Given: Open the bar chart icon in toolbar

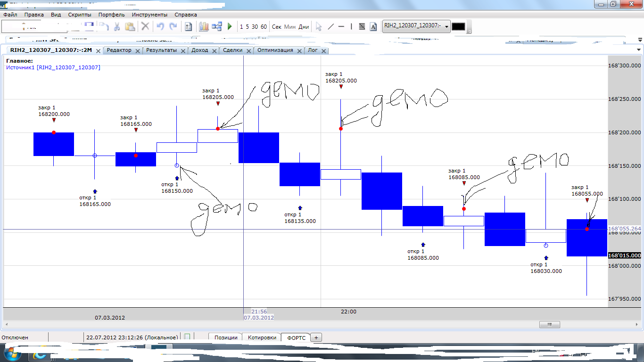Looking at the screenshot, I should 204,27.
